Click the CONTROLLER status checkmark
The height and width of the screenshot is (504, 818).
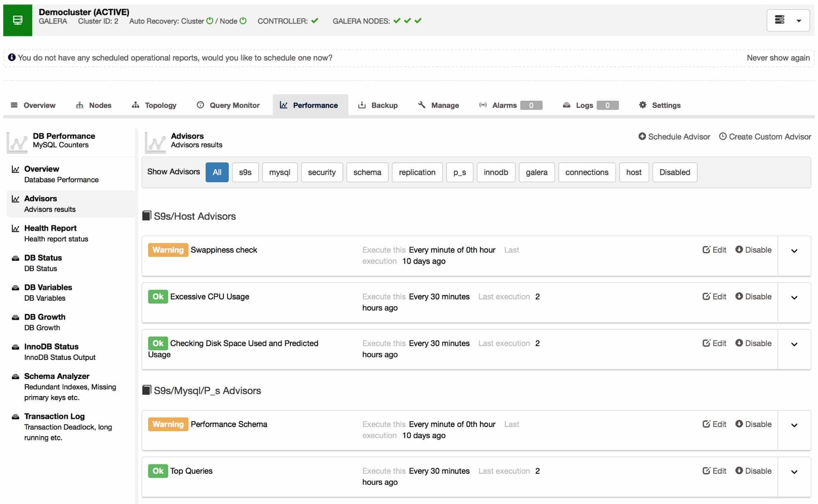tap(315, 21)
